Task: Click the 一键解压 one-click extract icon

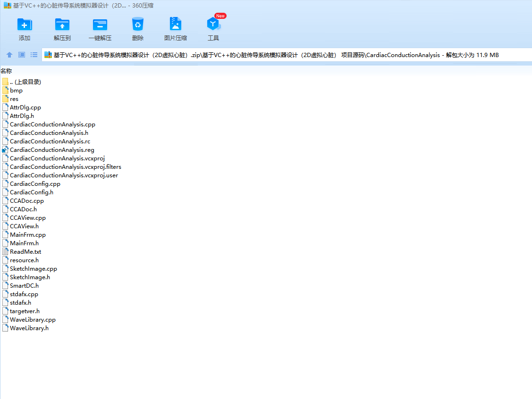Action: tap(100, 25)
